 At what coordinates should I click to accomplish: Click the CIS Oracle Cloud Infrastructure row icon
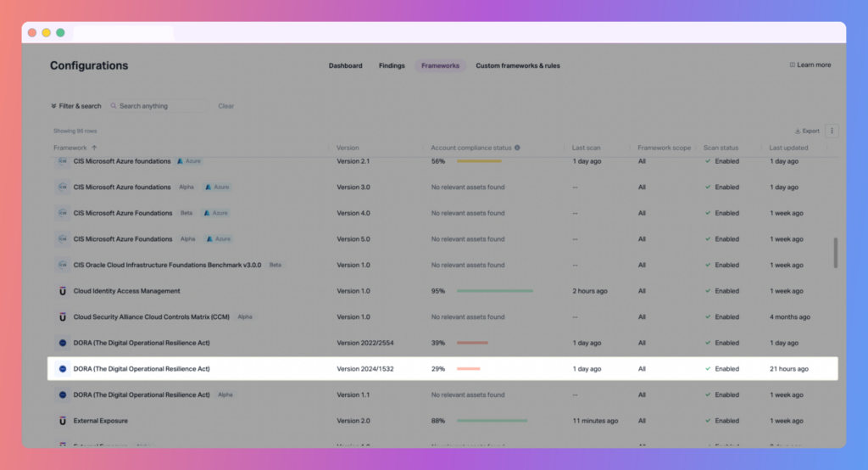click(x=63, y=265)
